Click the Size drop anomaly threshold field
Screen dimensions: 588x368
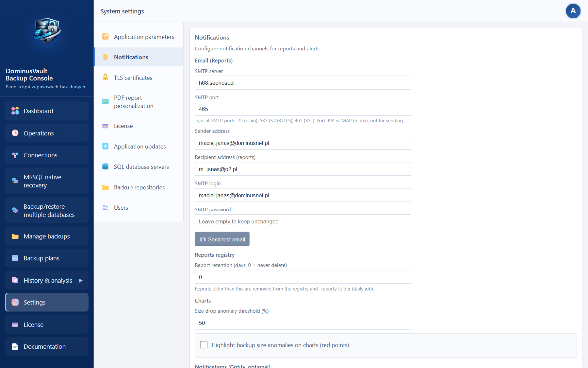coord(303,323)
